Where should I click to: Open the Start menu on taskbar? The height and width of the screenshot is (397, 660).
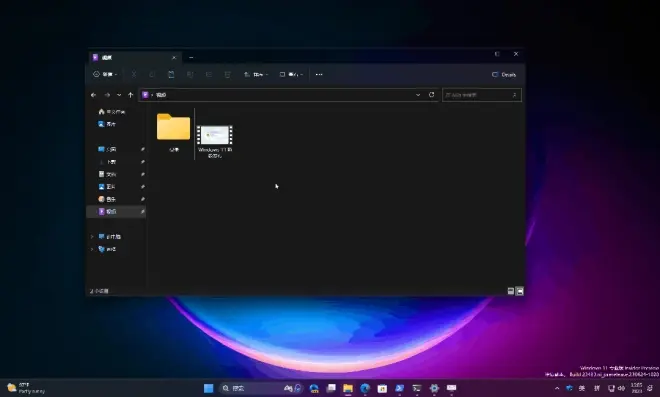pyautogui.click(x=208, y=388)
